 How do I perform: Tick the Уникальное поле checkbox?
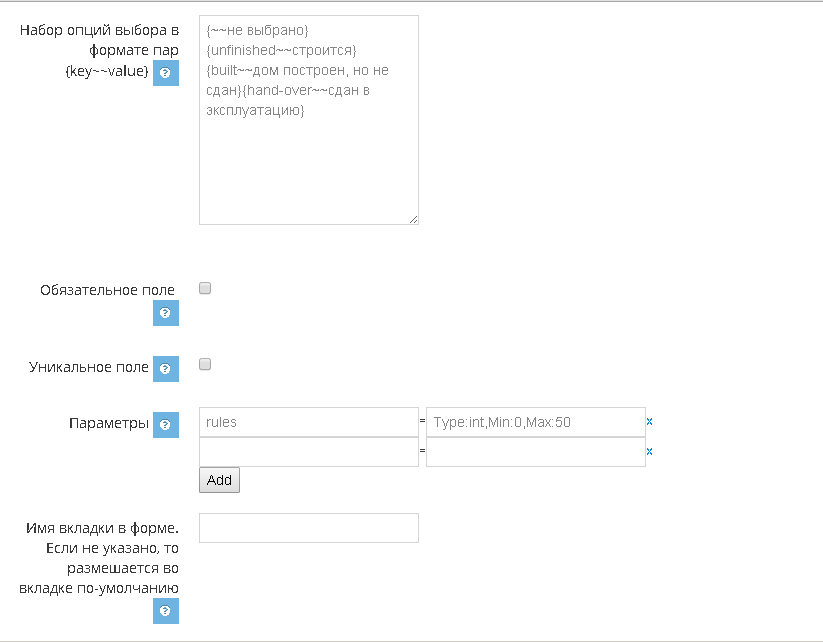coord(205,364)
